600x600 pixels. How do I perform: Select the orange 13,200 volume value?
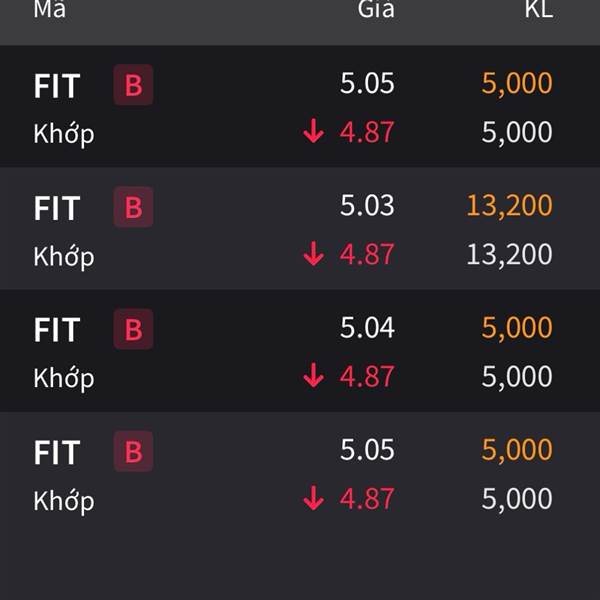point(509,205)
